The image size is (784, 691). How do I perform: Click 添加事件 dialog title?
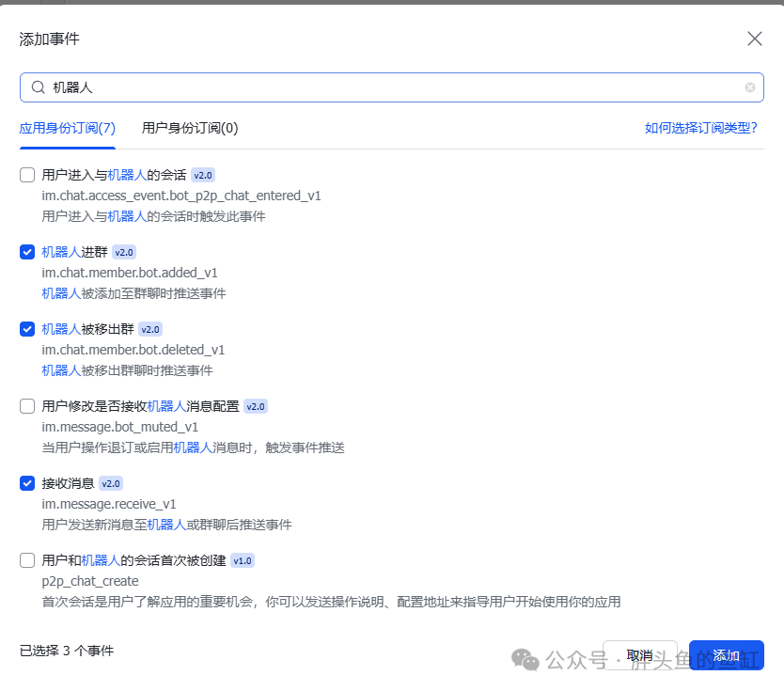(x=49, y=39)
